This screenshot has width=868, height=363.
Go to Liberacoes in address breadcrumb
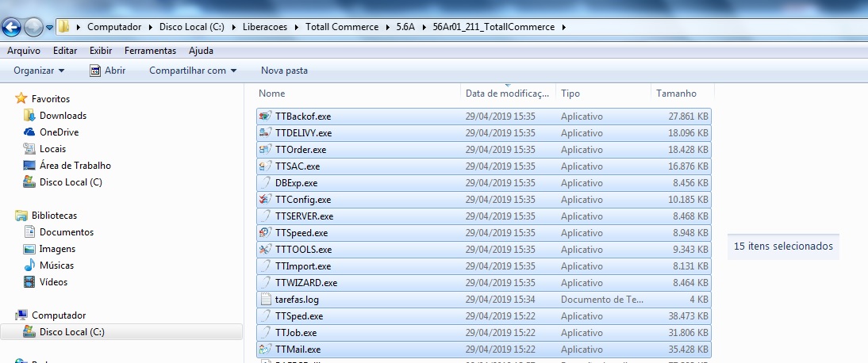click(265, 27)
